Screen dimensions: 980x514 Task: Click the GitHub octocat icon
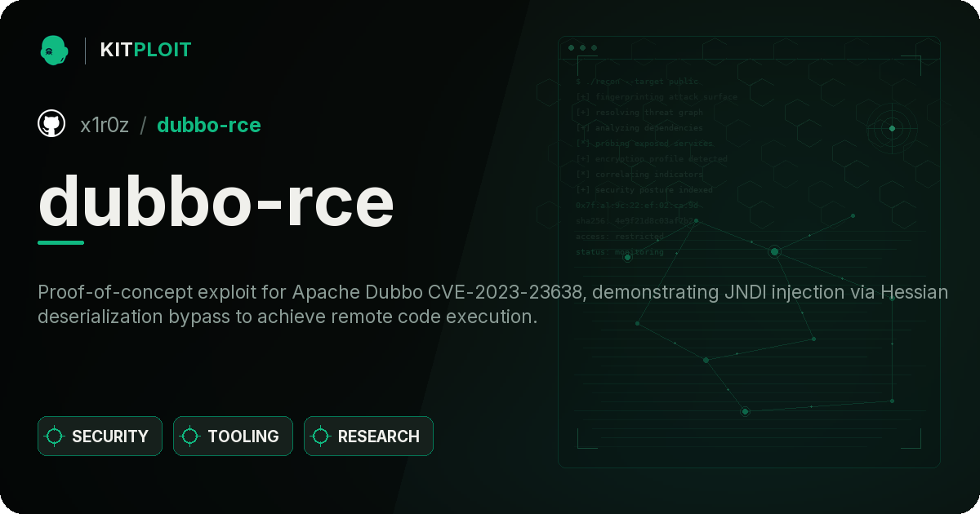pyautogui.click(x=51, y=124)
